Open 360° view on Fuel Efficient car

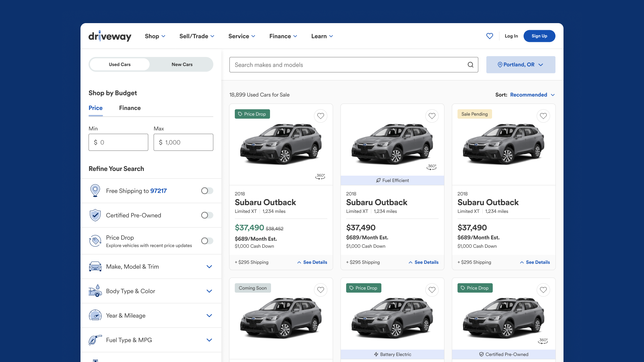click(x=432, y=167)
